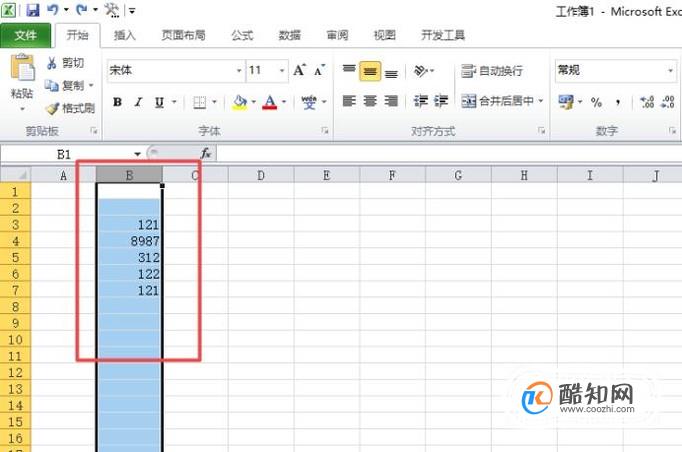Apply red font color A

270,102
